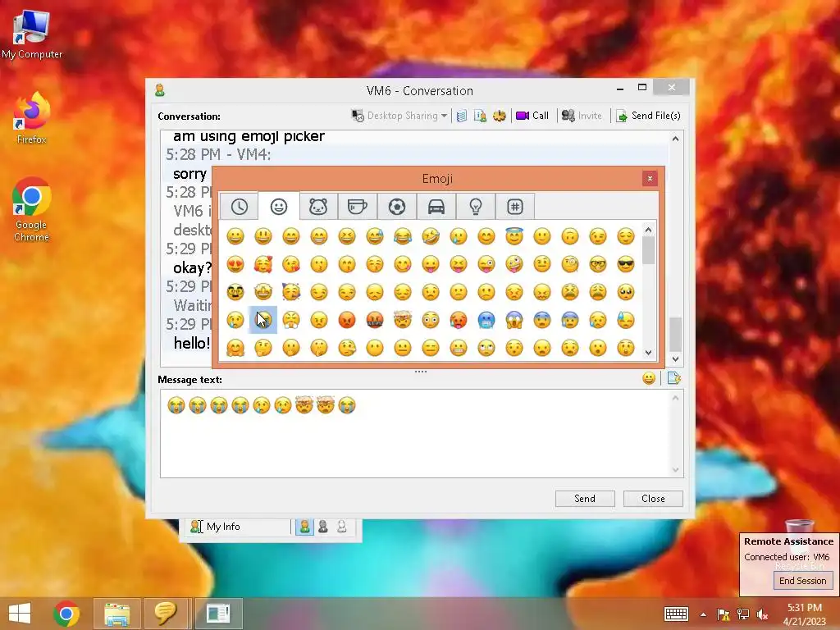The image size is (840, 630).
Task: Open File Explorer from taskbar
Action: [116, 614]
